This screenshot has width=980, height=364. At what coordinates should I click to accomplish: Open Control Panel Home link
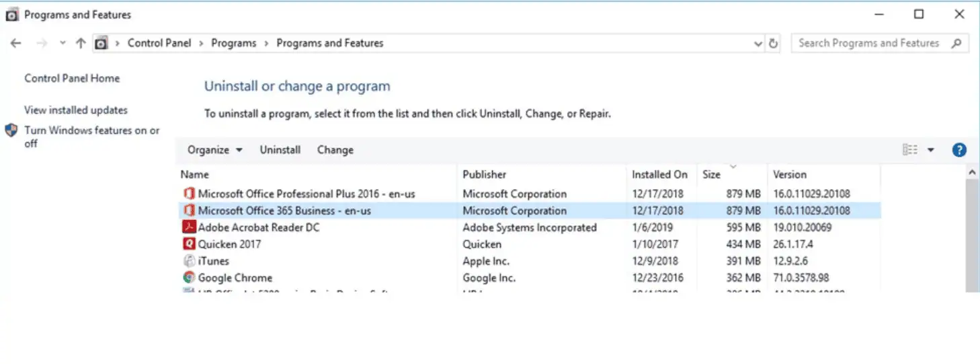(x=72, y=79)
